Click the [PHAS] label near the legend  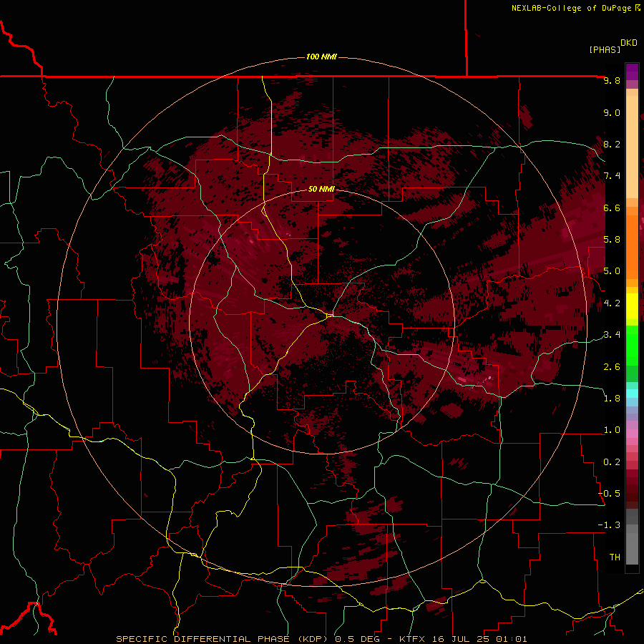tap(605, 50)
